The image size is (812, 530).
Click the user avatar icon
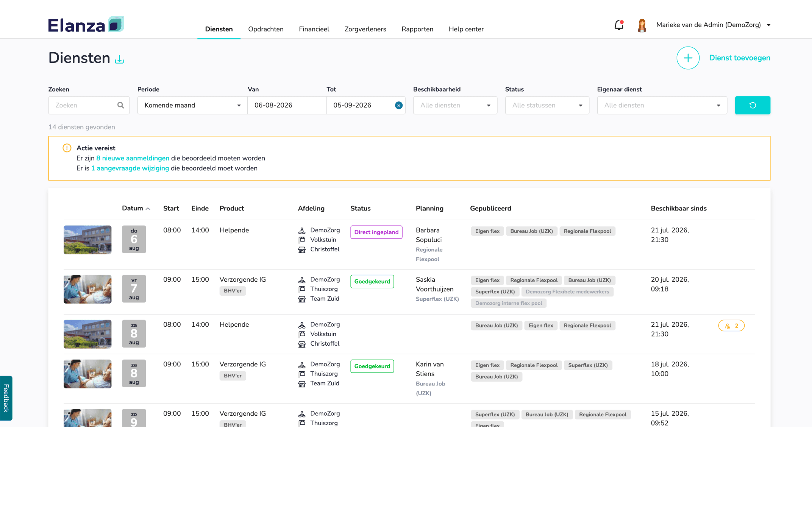coord(642,25)
